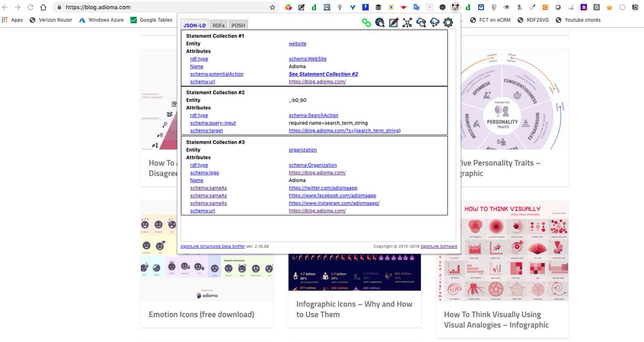Screen dimensions: 644x342
Task: Open the Windows Azure bookmark
Action: click(101, 20)
